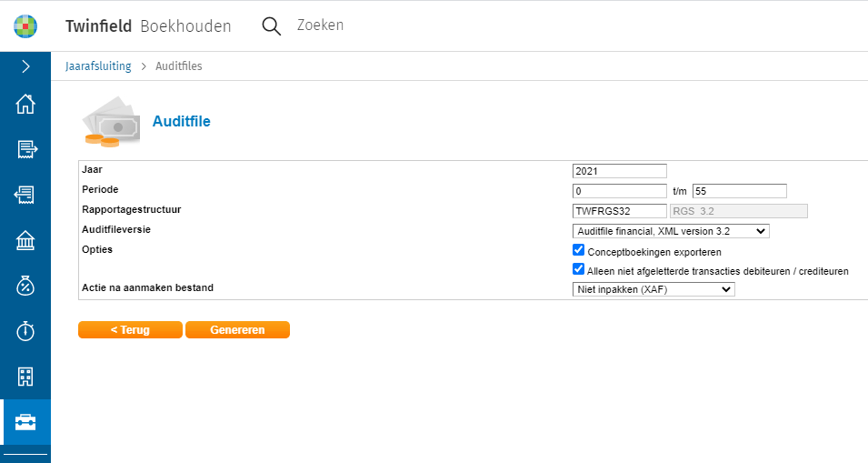Go to Jaarafsluiting breadcrumb link
Screen dimensions: 868x463
tap(98, 66)
